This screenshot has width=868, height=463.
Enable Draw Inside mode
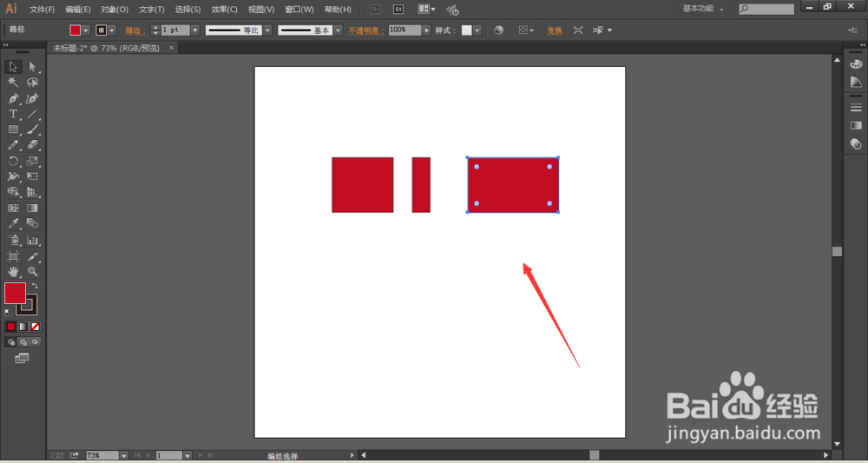pos(35,342)
